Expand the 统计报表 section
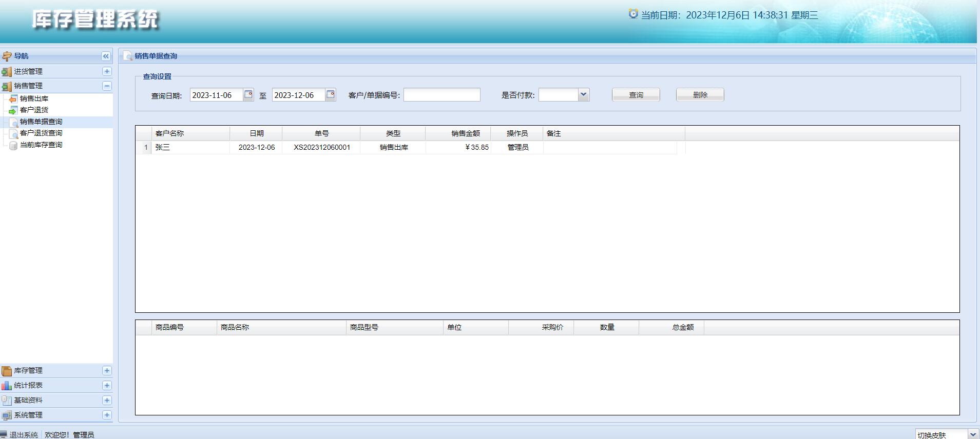Viewport: 980px width, 439px height. (x=107, y=385)
